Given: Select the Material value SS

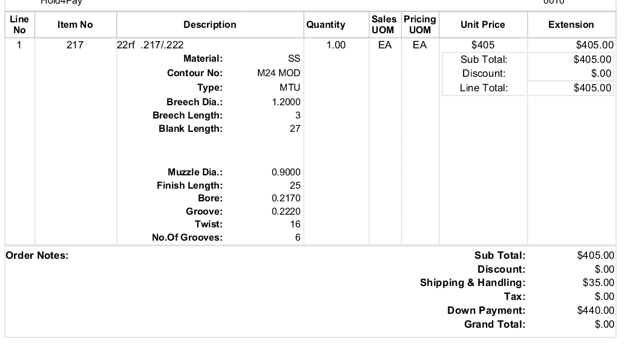Looking at the screenshot, I should coord(294,59).
